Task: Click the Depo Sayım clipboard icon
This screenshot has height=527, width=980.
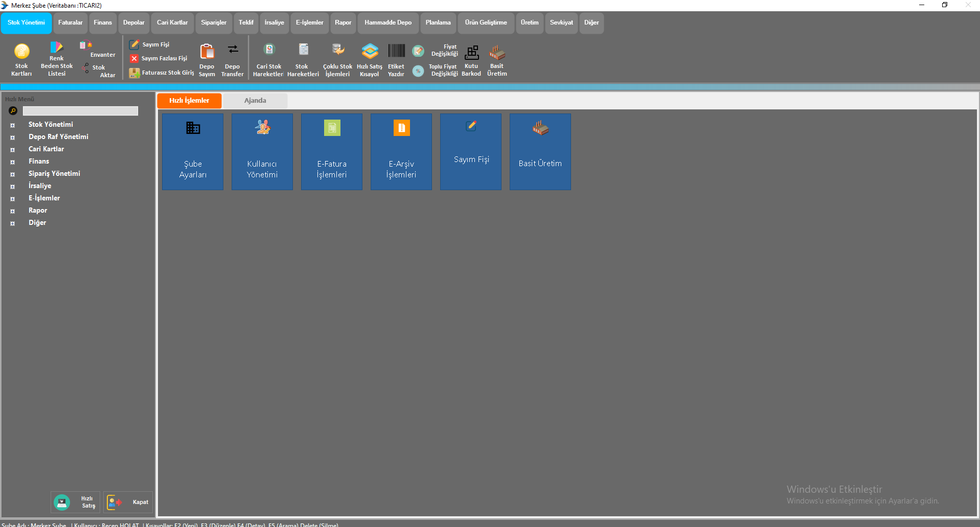Action: click(x=207, y=51)
